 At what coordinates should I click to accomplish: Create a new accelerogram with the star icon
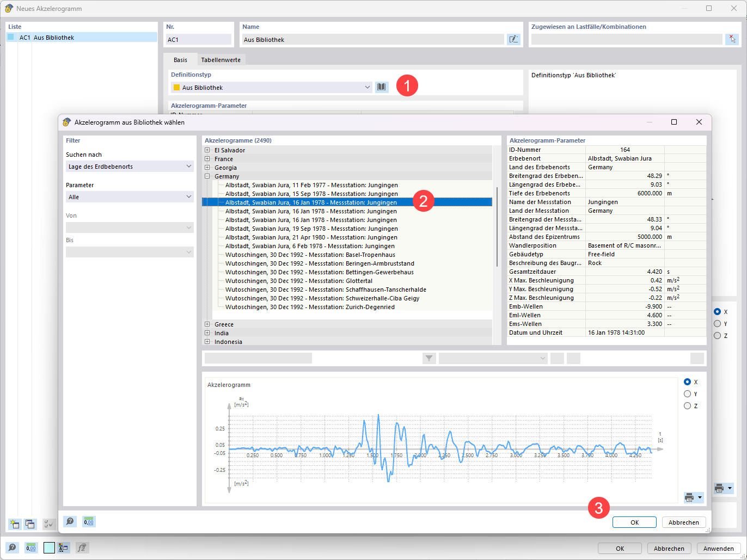tap(15, 524)
